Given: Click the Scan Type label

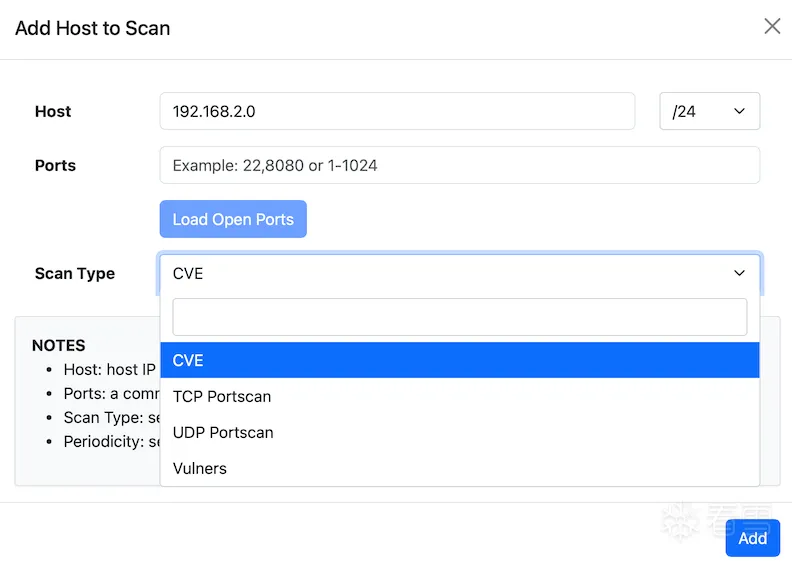Looking at the screenshot, I should (x=75, y=273).
